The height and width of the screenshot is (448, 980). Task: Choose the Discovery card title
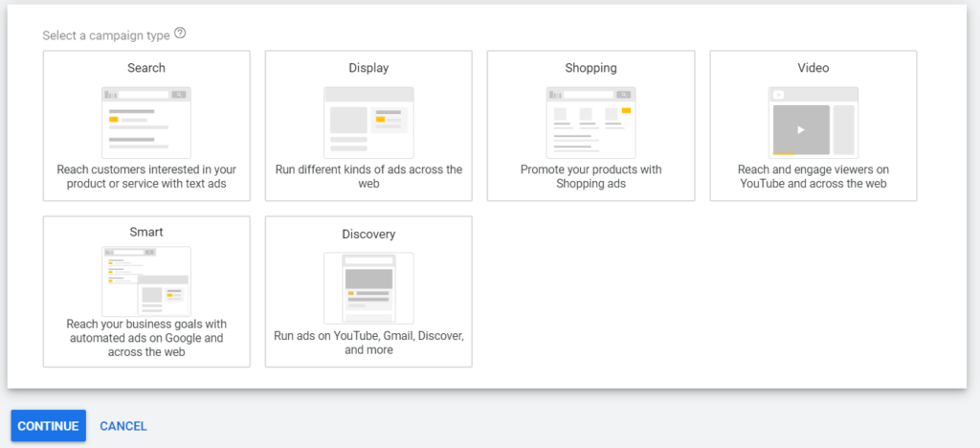(x=368, y=235)
